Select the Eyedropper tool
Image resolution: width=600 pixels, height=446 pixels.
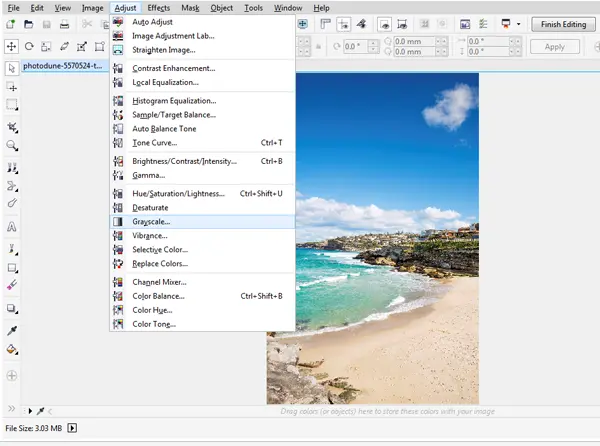coord(12,330)
